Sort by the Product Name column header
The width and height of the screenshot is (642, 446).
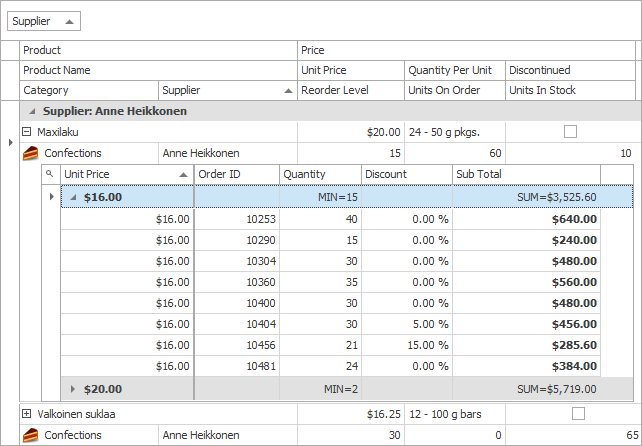coord(158,70)
